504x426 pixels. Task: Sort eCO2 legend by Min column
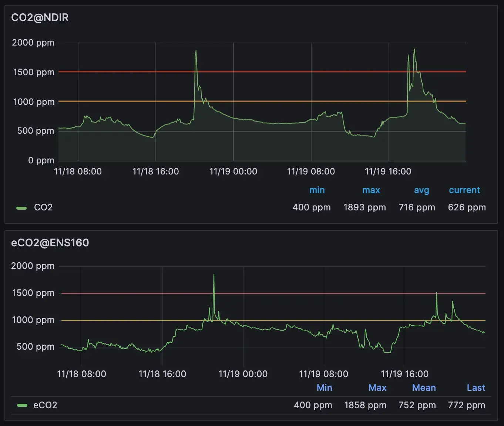coord(324,388)
